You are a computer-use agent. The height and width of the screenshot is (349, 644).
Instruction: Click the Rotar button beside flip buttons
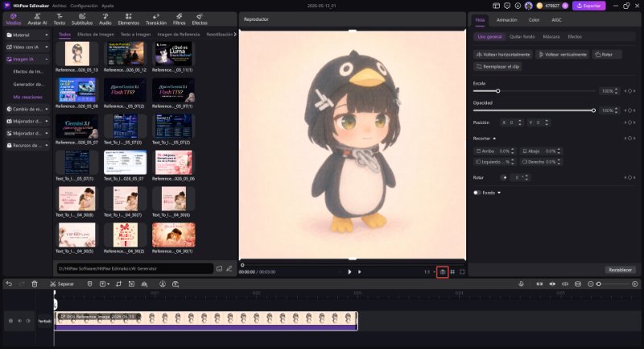(607, 54)
